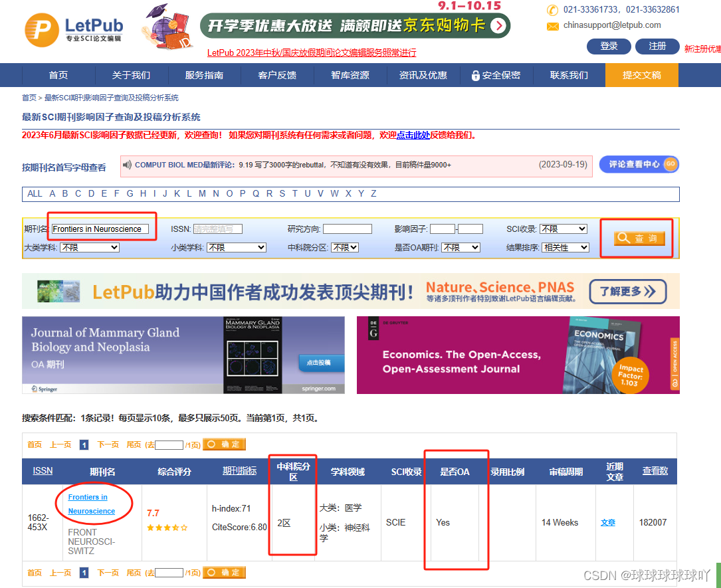Open the 是否OA期刊 dropdown
This screenshot has width=721, height=588.
pos(461,247)
